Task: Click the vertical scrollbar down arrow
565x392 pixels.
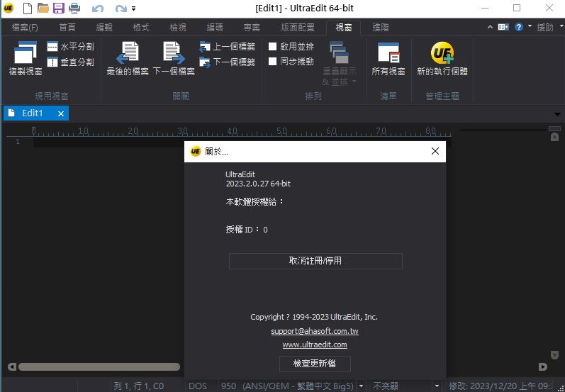Action: click(555, 355)
